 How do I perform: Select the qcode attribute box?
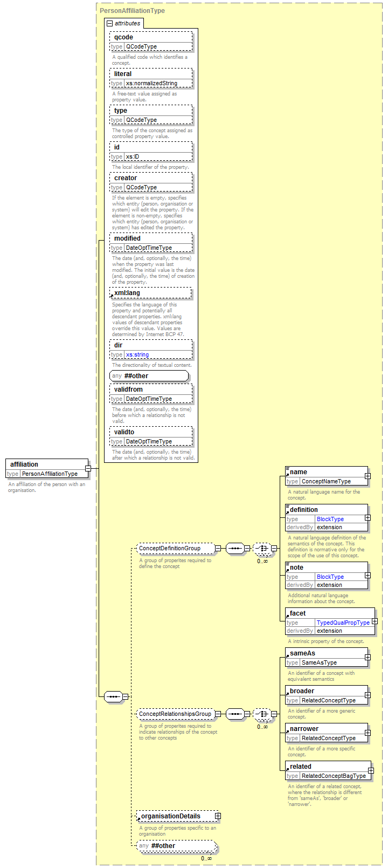coord(151,37)
